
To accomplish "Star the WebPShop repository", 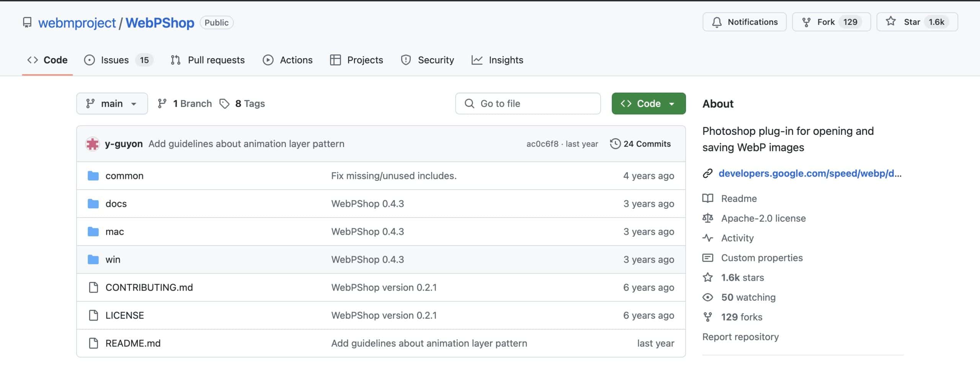I will (x=917, y=22).
